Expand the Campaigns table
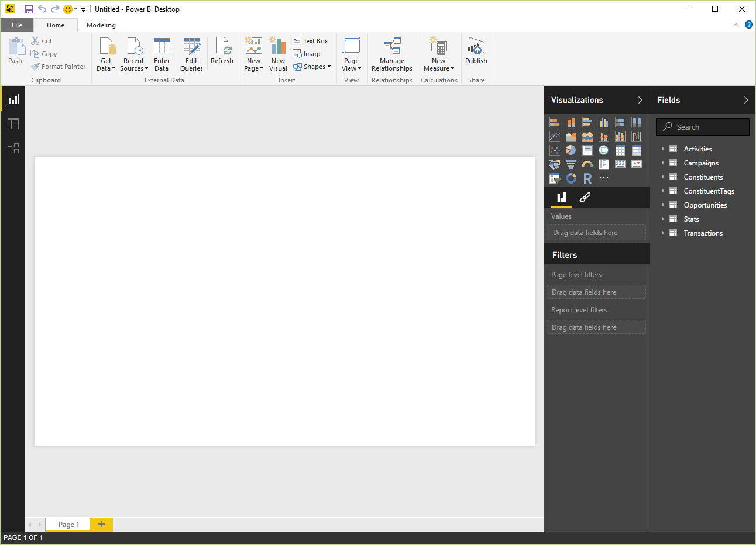The width and height of the screenshot is (756, 545). point(663,163)
